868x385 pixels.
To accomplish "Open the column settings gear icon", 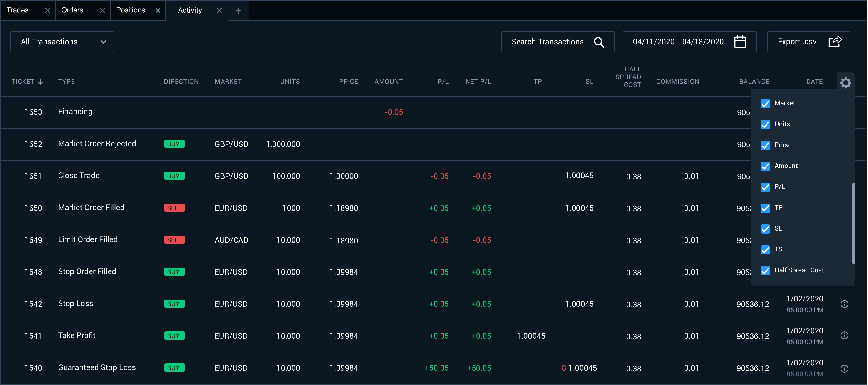I will (845, 82).
